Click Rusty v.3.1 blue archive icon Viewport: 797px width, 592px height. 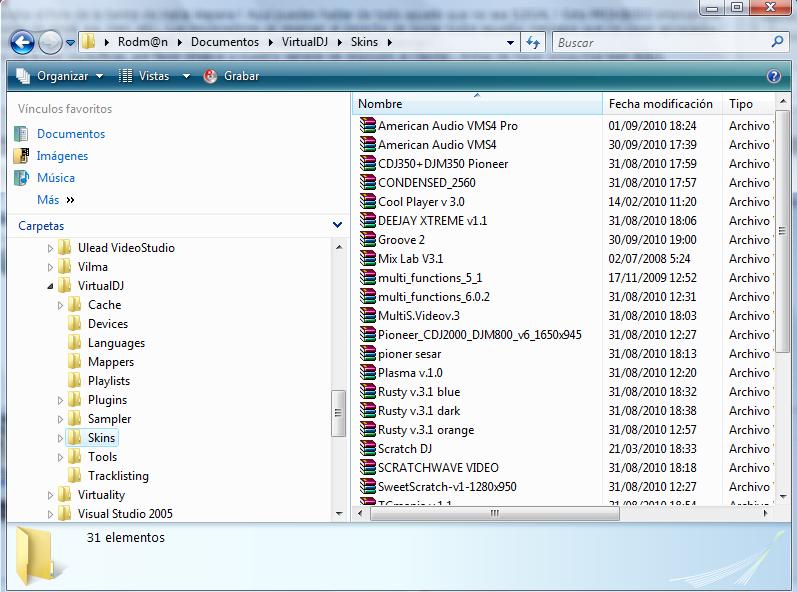point(367,391)
